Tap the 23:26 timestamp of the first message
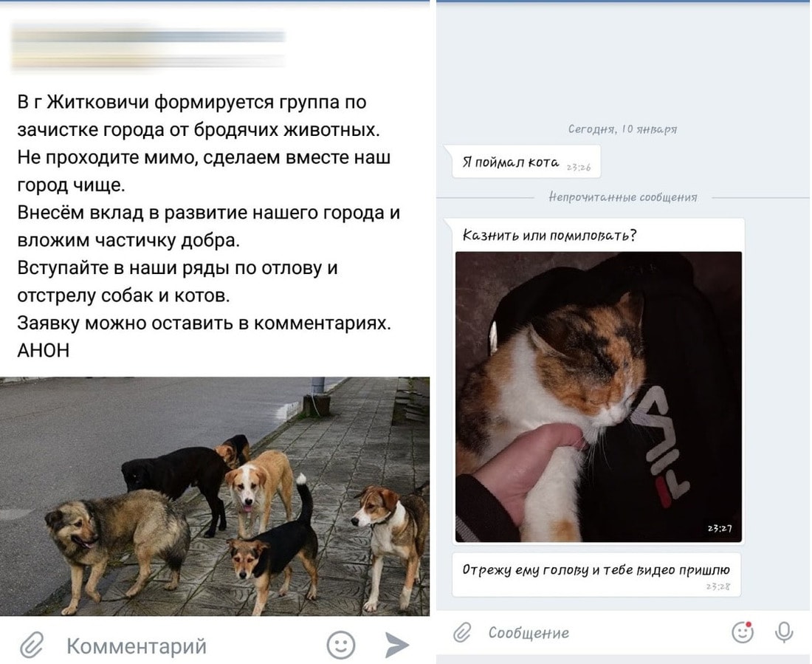This screenshot has height=664, width=812. coord(579,168)
